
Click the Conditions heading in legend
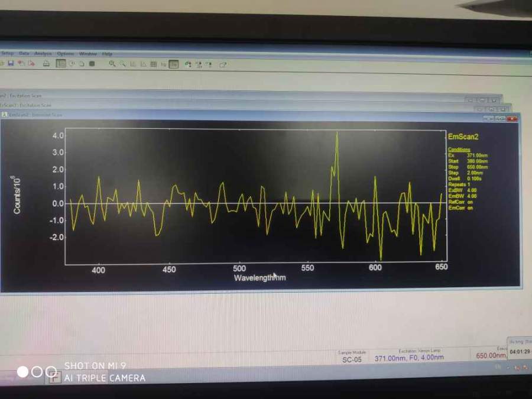(459, 150)
